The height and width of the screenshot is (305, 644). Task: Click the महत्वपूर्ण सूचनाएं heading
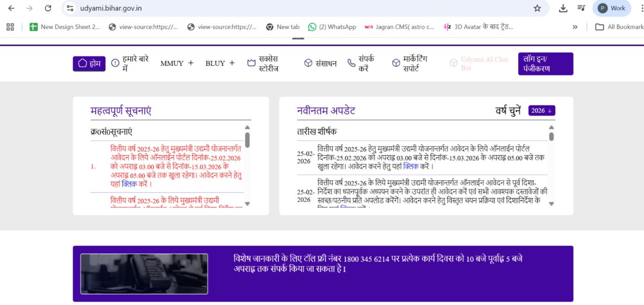coord(121,111)
